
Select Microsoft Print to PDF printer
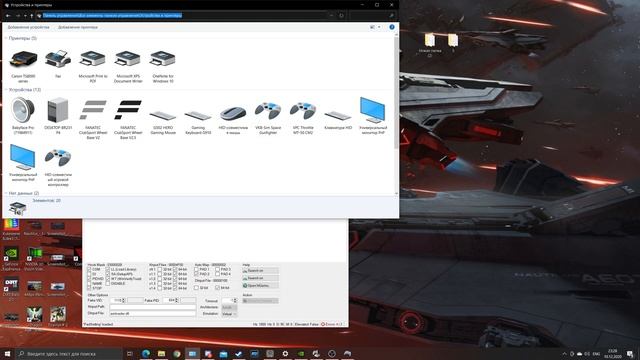[93, 67]
